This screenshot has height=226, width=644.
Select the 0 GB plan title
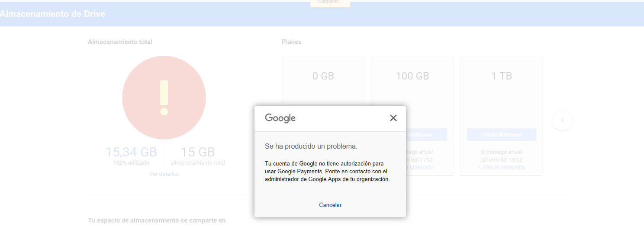(323, 76)
